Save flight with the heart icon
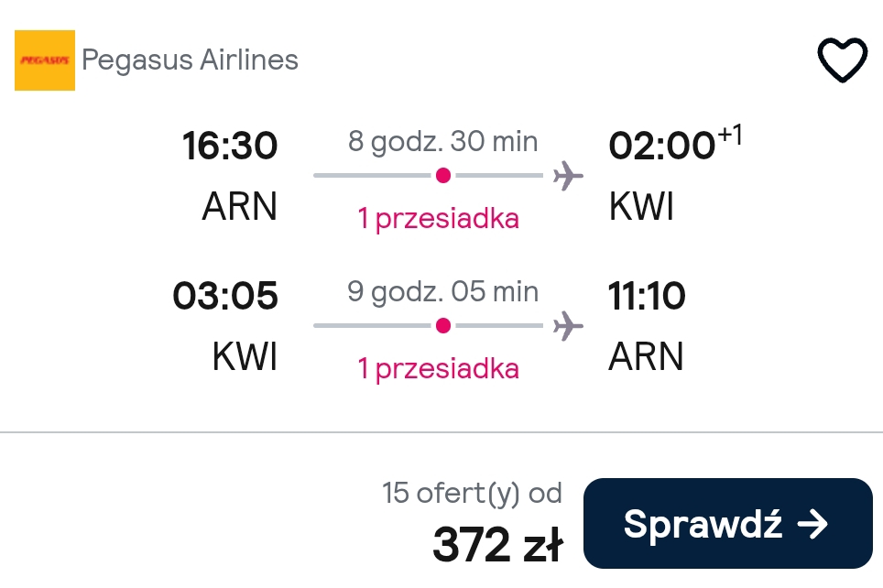 click(x=842, y=60)
